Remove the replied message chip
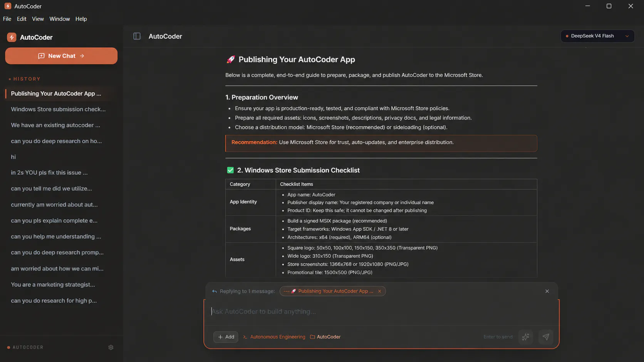This screenshot has height=362, width=644. 379,291
